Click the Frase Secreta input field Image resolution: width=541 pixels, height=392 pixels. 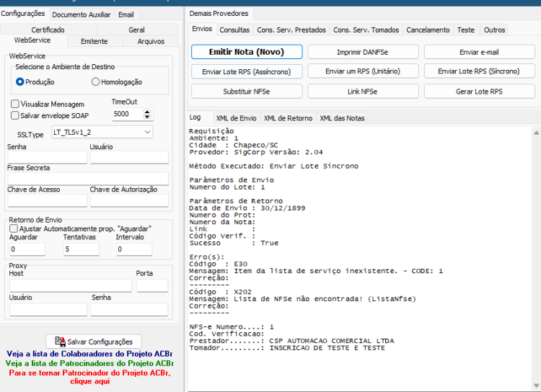tap(88, 179)
